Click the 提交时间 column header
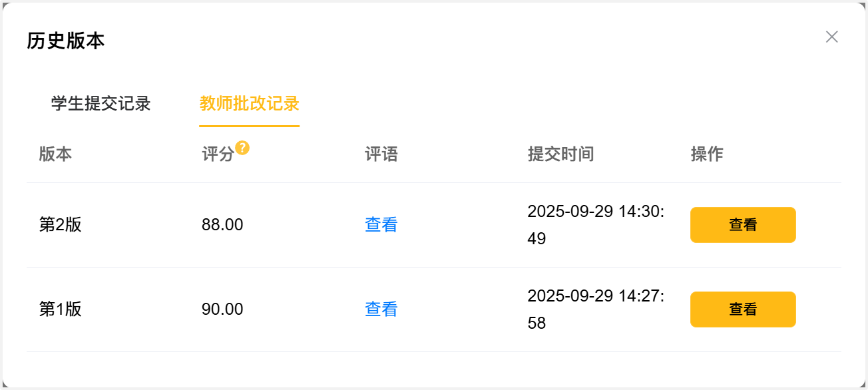Screen dimensions: 868x390 560,154
